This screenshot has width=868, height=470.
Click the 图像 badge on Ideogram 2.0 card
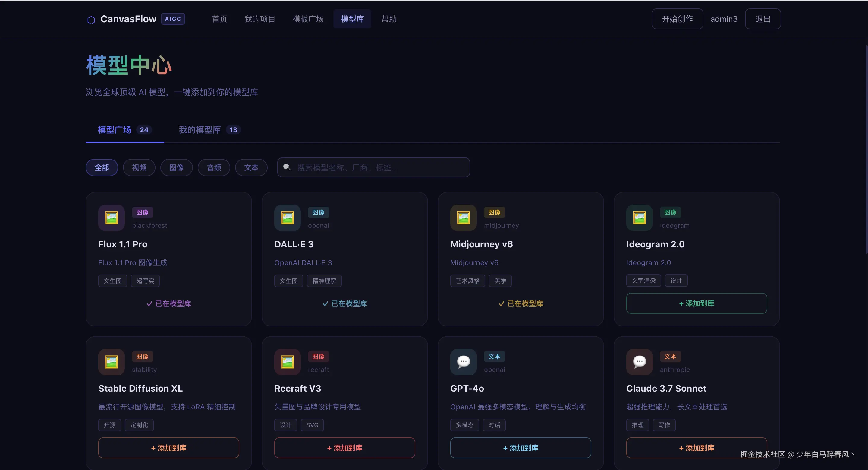[671, 212]
